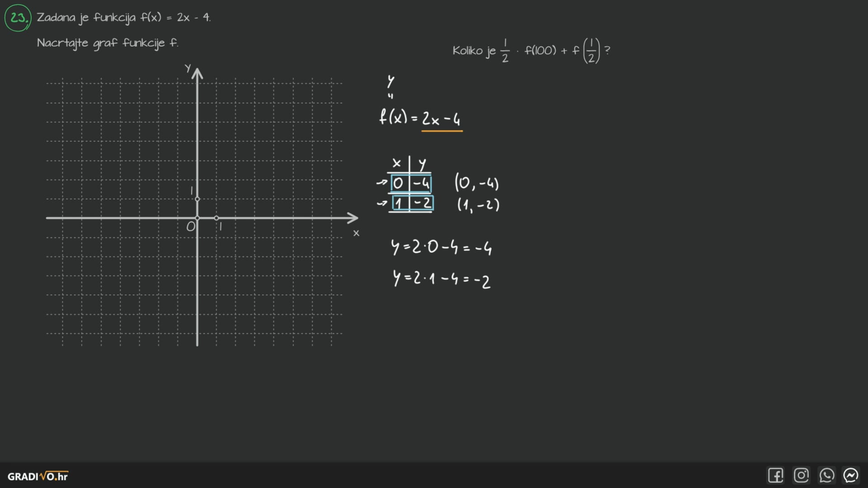This screenshot has width=868, height=488.
Task: Select the table cell containing -2
Action: tap(422, 203)
